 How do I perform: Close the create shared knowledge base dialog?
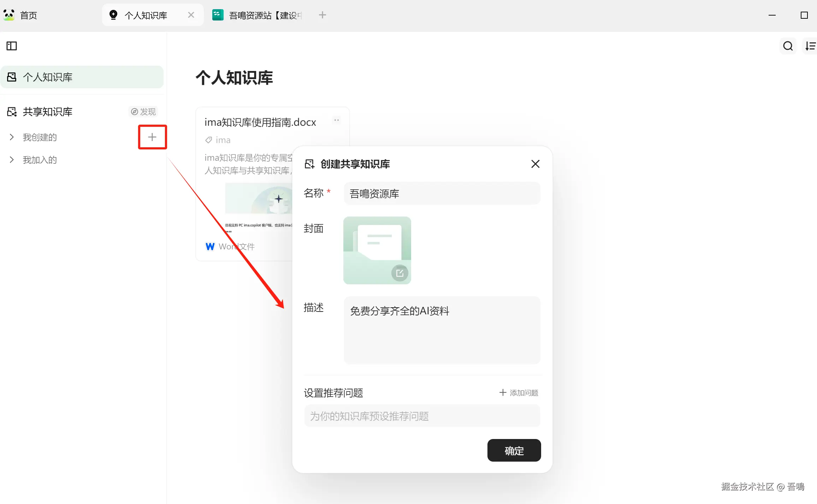point(535,164)
